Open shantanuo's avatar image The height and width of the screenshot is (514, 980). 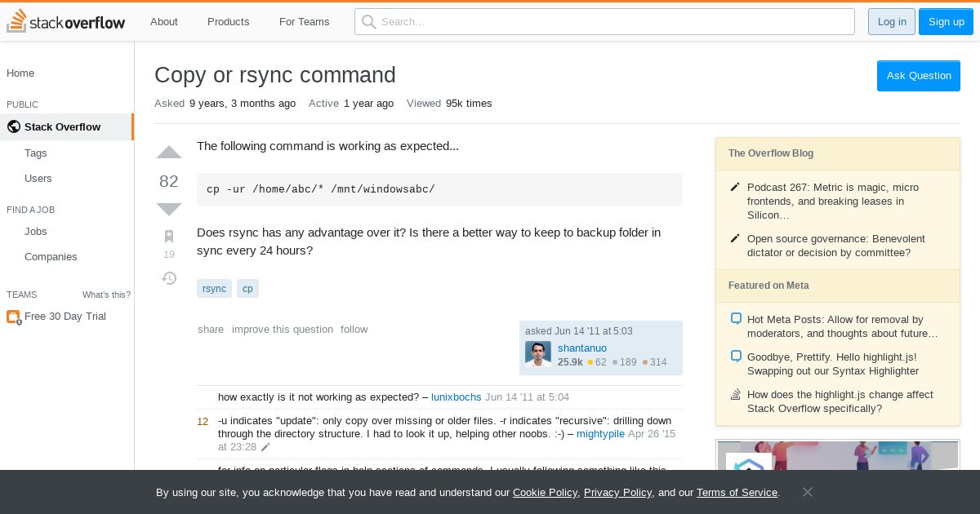(x=538, y=354)
